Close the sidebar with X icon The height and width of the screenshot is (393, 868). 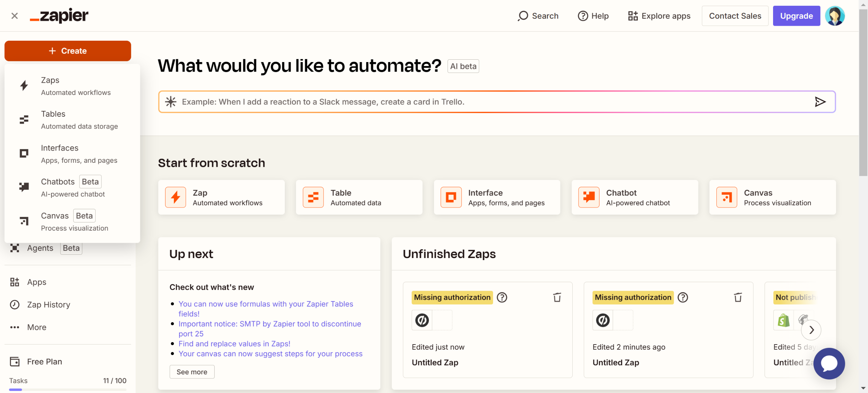pyautogui.click(x=14, y=16)
